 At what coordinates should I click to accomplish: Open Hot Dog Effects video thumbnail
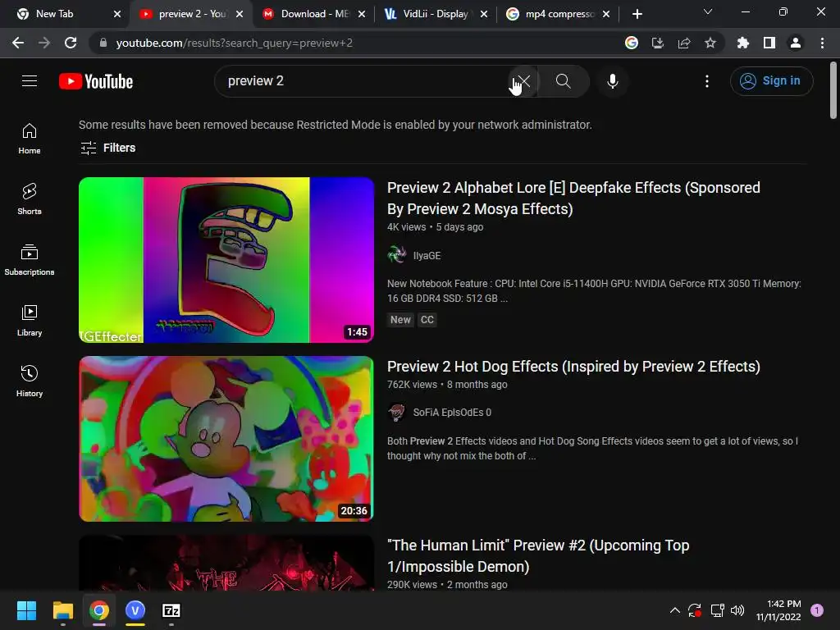click(x=226, y=439)
